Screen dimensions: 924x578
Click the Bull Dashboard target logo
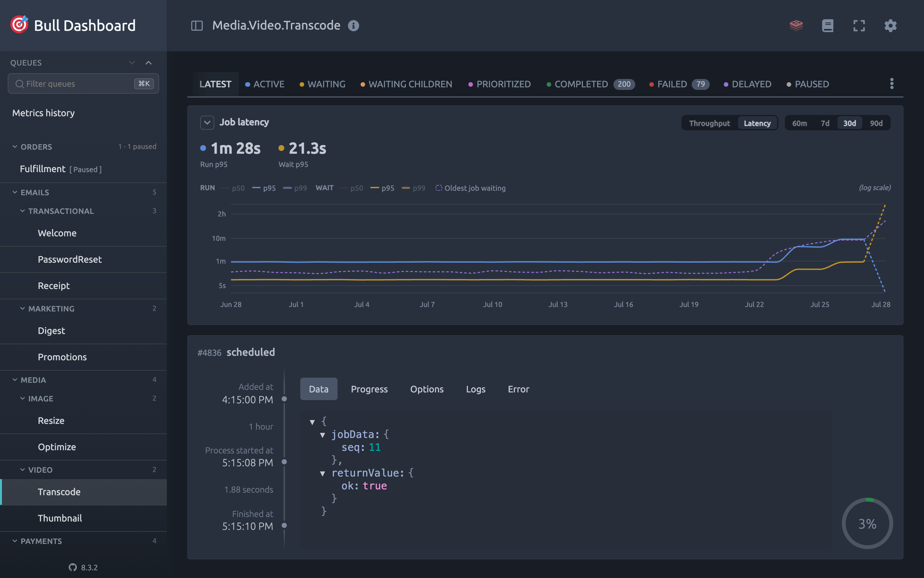pos(20,25)
